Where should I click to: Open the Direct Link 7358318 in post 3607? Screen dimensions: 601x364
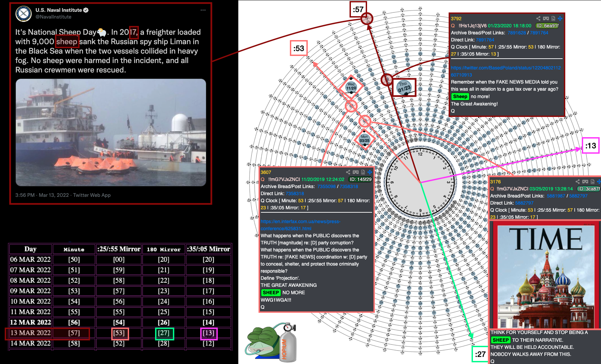coord(295,193)
